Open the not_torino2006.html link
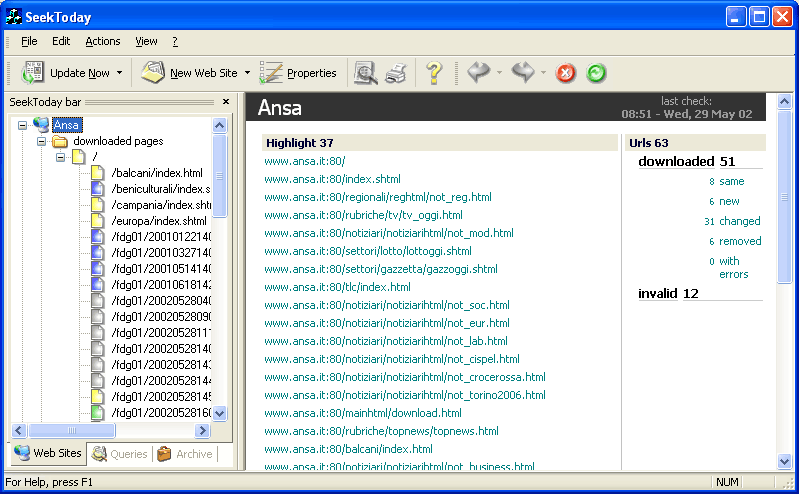 point(405,395)
